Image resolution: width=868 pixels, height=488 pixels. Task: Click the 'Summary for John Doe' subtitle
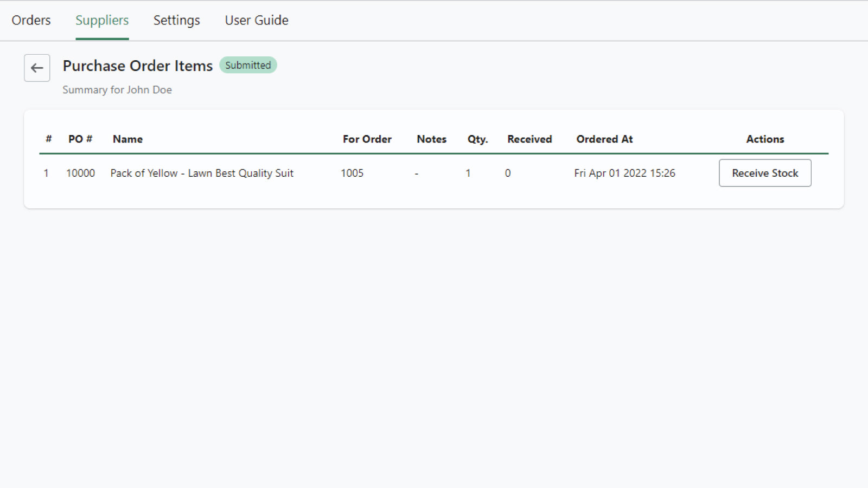click(117, 90)
